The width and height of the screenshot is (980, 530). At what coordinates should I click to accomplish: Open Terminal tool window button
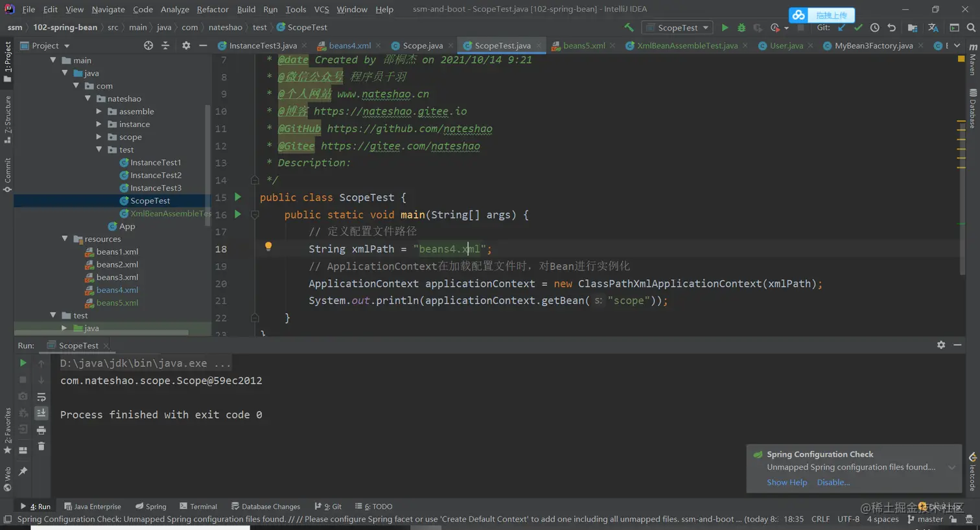pos(198,507)
